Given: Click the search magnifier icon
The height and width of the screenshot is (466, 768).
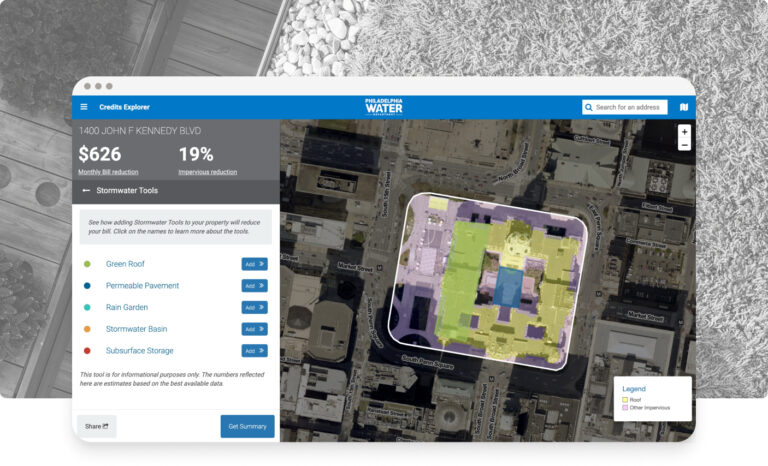Looking at the screenshot, I should (590, 107).
